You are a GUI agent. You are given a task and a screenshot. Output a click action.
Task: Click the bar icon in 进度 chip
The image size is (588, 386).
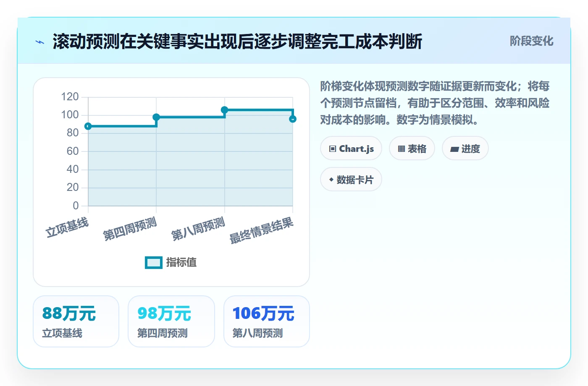(454, 149)
